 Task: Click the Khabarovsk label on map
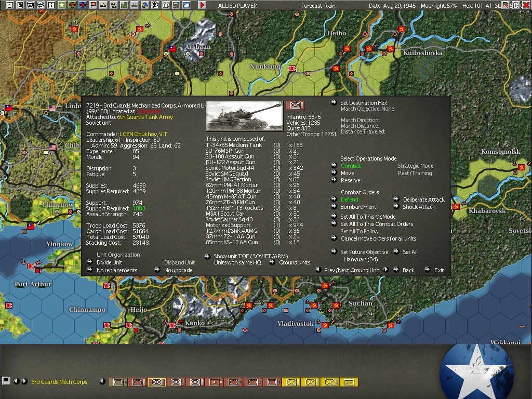487,211
